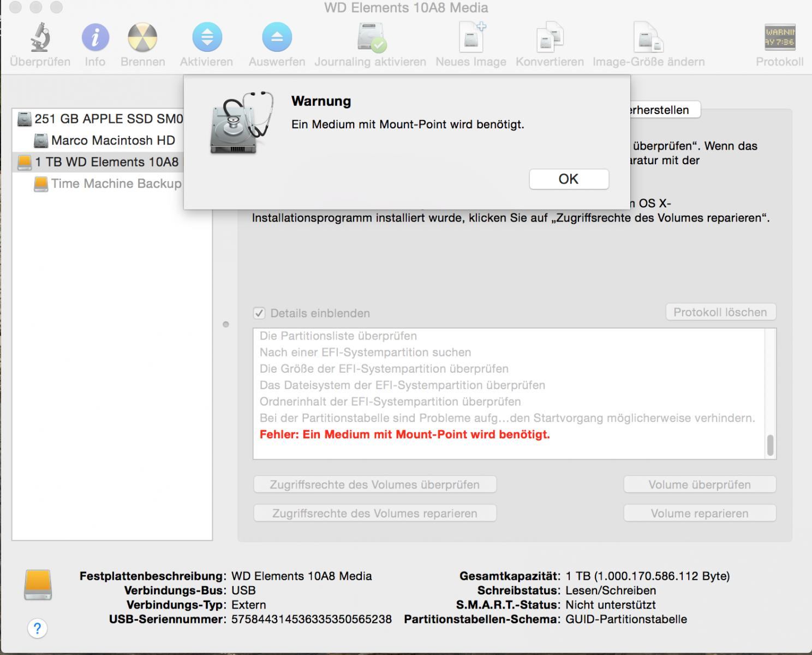
Task: Click the Konvertieren toolbar icon
Action: point(550,37)
